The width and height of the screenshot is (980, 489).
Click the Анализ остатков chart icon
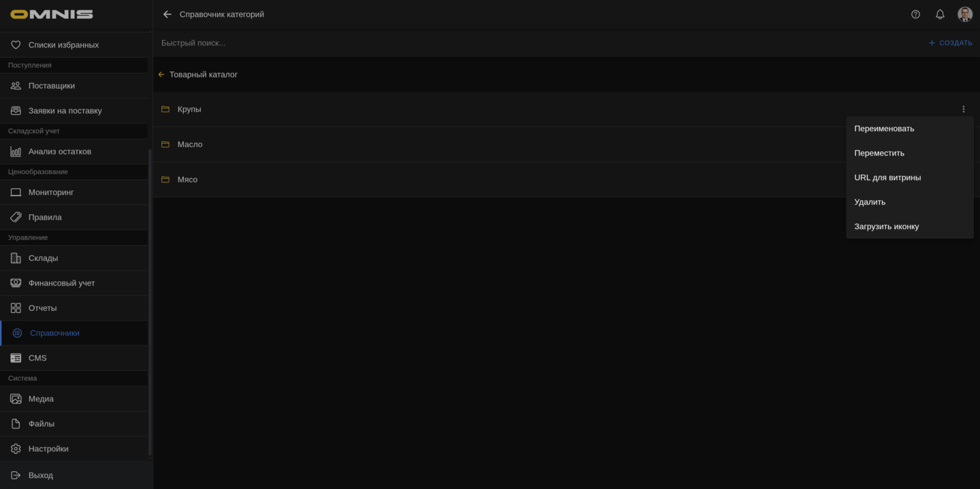16,152
